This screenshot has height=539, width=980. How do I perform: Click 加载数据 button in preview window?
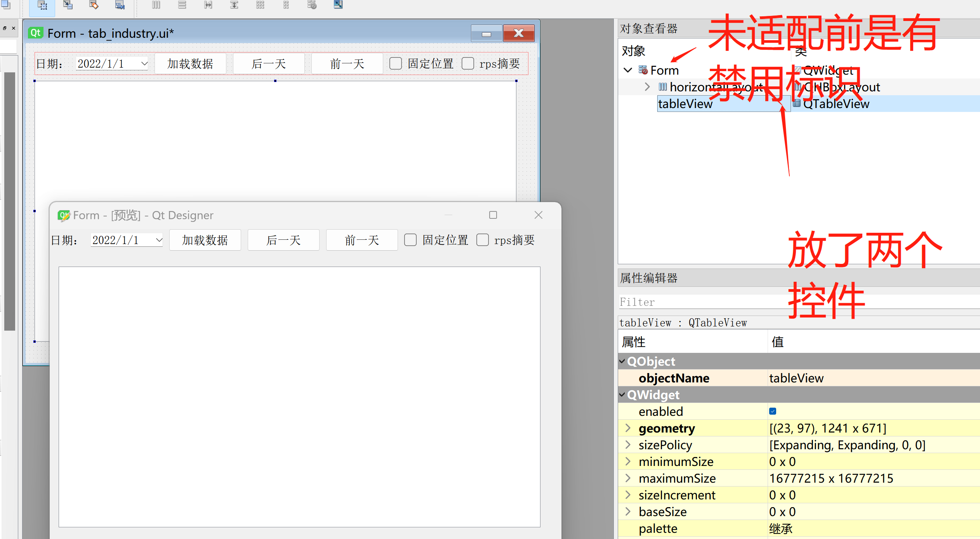click(205, 240)
